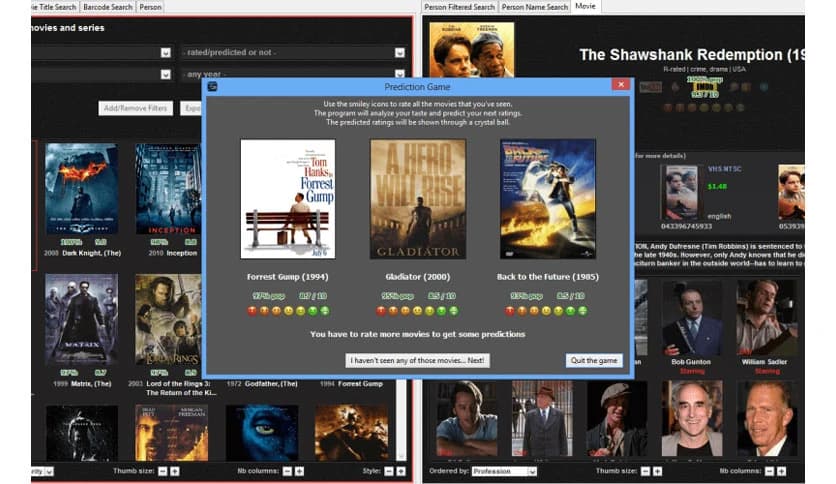Rate Back to the Future with second-highest green smiley
Viewport: 836px width, 484px height.
[570, 311]
